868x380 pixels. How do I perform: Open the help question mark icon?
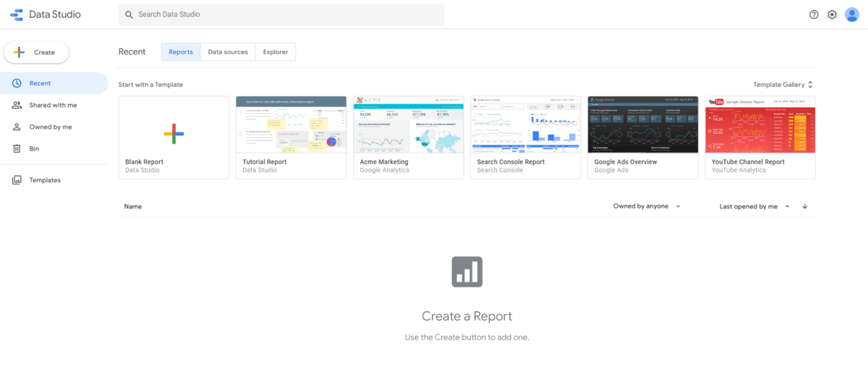coord(814,14)
